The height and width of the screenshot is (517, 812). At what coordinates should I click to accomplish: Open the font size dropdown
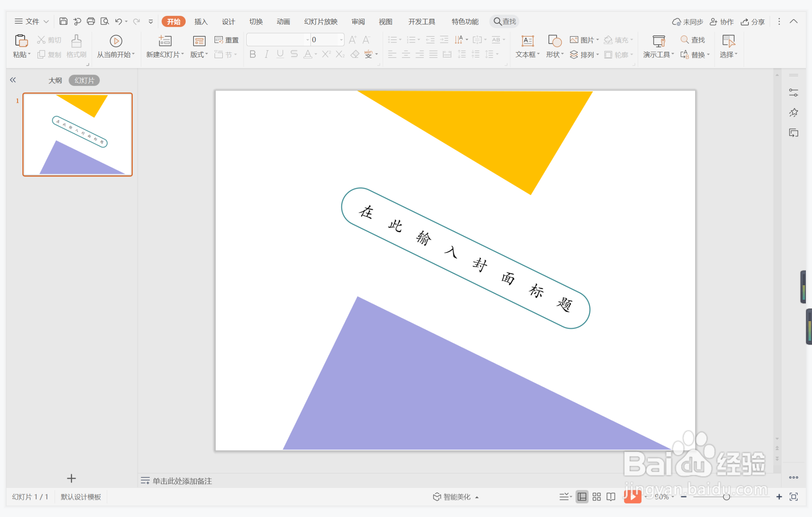(341, 40)
